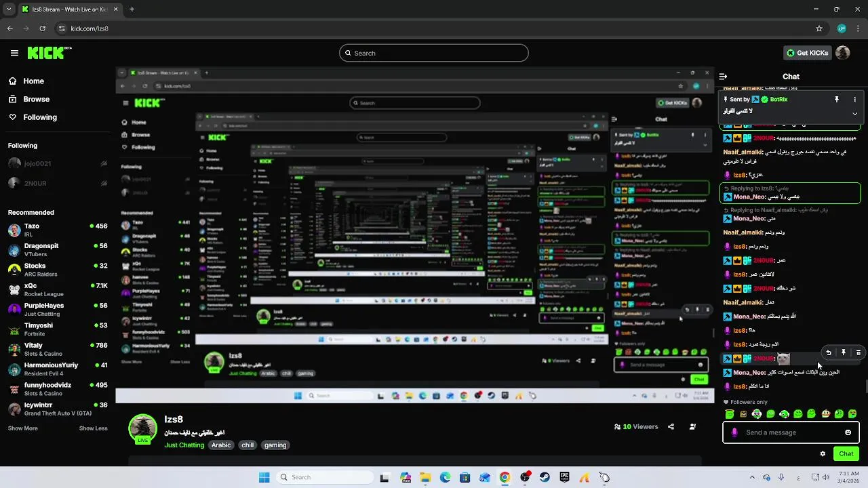The height and width of the screenshot is (488, 868).
Task: Go back in browser
Action: (10, 28)
